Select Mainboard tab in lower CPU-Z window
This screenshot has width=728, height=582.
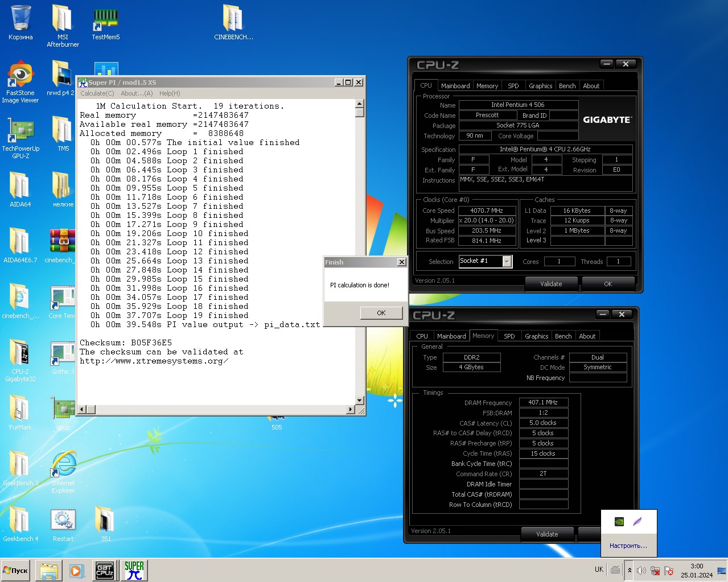click(451, 336)
